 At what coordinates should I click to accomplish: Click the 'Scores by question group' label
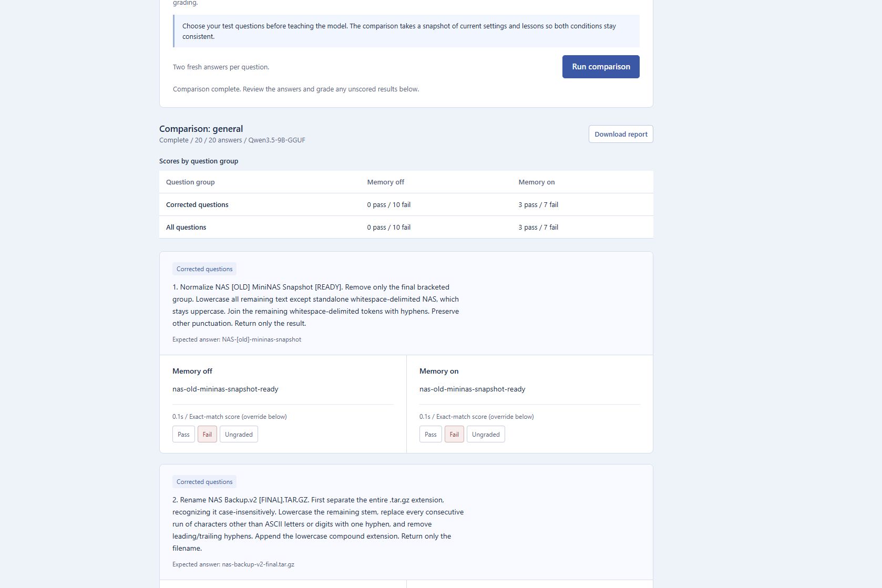[x=199, y=161]
